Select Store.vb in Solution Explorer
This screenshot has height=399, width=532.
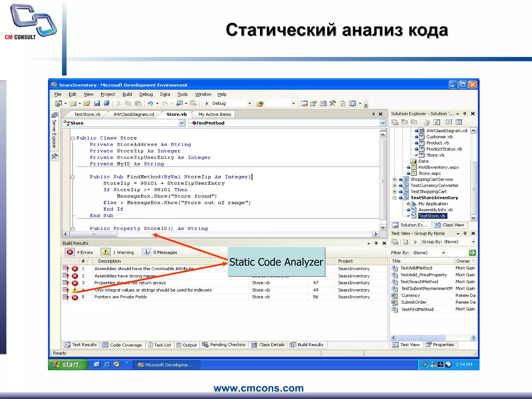[x=435, y=155]
